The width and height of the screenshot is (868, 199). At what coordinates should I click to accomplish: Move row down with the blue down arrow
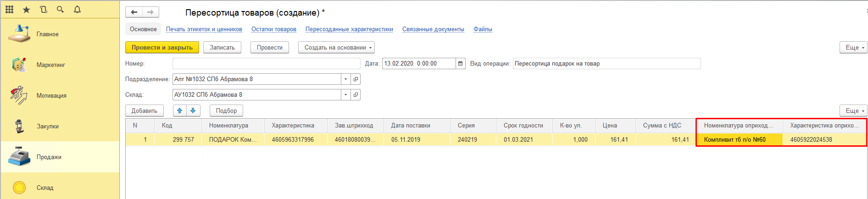click(193, 111)
